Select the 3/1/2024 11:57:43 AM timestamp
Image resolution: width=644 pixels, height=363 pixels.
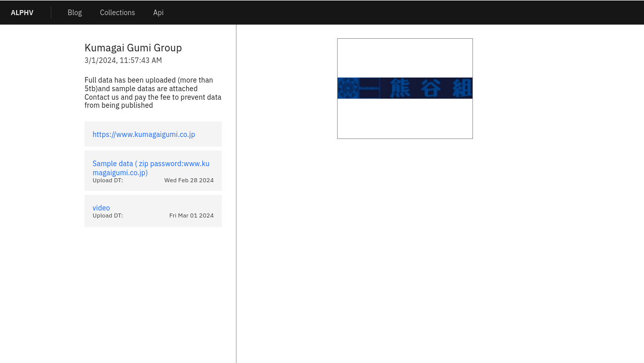coord(123,60)
